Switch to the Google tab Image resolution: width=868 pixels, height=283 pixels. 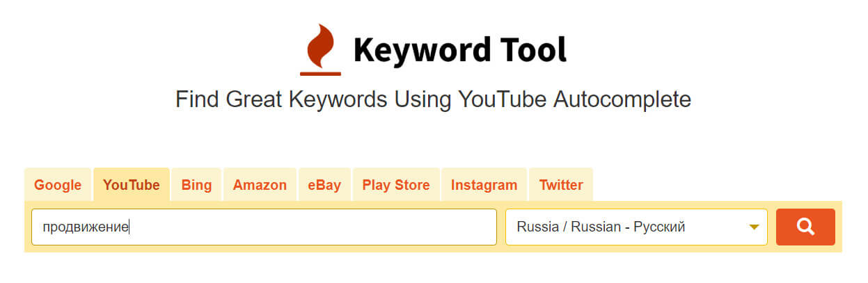tap(58, 185)
